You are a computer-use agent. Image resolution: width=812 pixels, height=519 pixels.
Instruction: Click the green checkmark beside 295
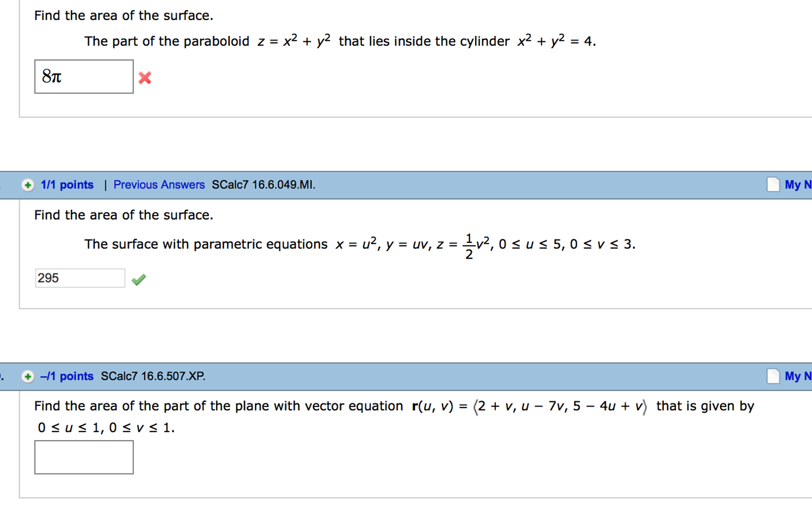coord(139,280)
